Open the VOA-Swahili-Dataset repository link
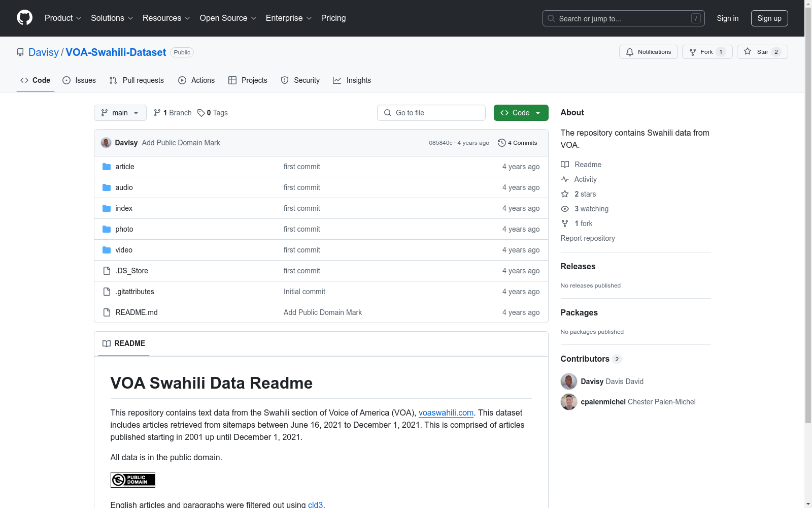 pos(116,52)
